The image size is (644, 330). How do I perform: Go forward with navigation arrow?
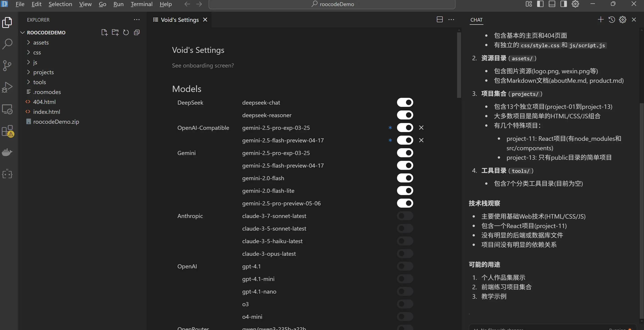pos(199,4)
